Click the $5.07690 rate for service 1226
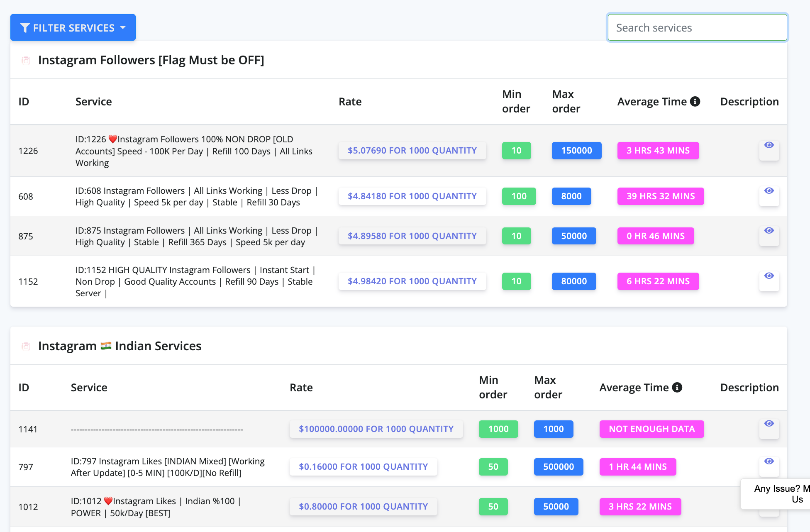The width and height of the screenshot is (810, 532). tap(412, 151)
